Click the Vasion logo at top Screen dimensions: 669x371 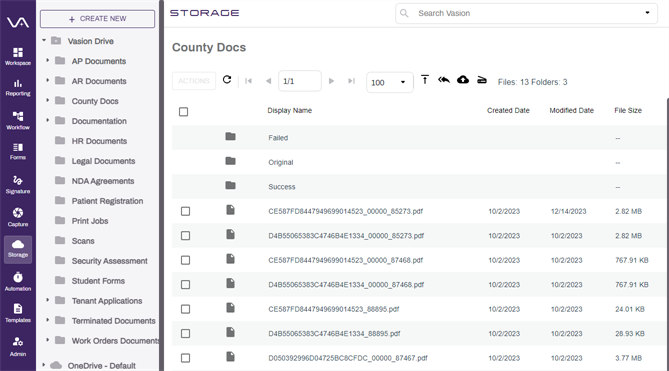coord(18,22)
